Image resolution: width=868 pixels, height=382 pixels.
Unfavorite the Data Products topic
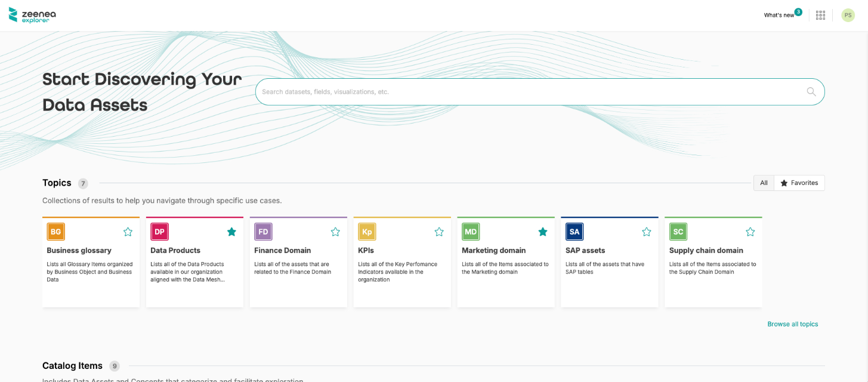pos(231,232)
